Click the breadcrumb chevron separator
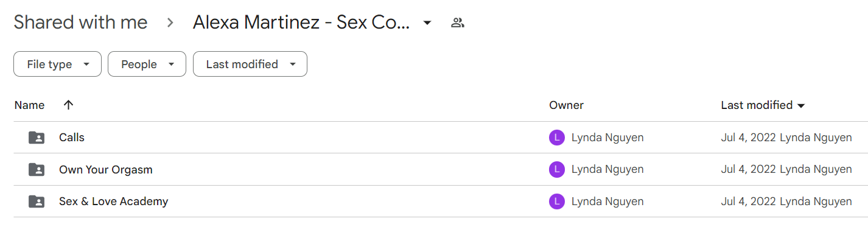This screenshot has height=252, width=868. 170,23
